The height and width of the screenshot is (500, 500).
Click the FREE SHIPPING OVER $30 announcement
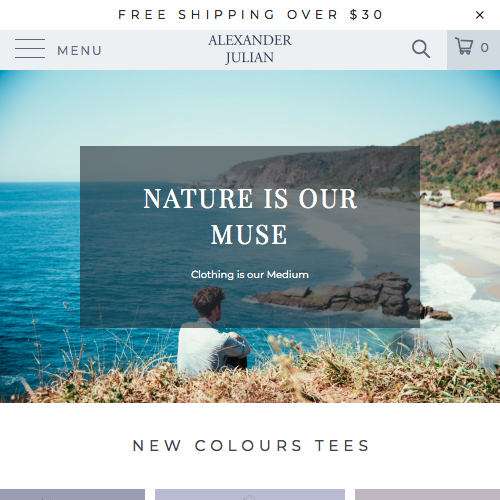coord(250,15)
